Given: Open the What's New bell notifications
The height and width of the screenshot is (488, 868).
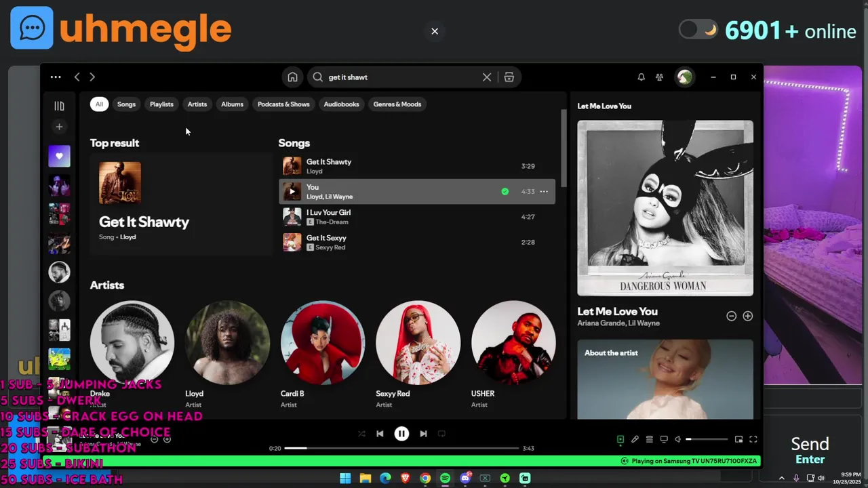Looking at the screenshot, I should pyautogui.click(x=641, y=77).
